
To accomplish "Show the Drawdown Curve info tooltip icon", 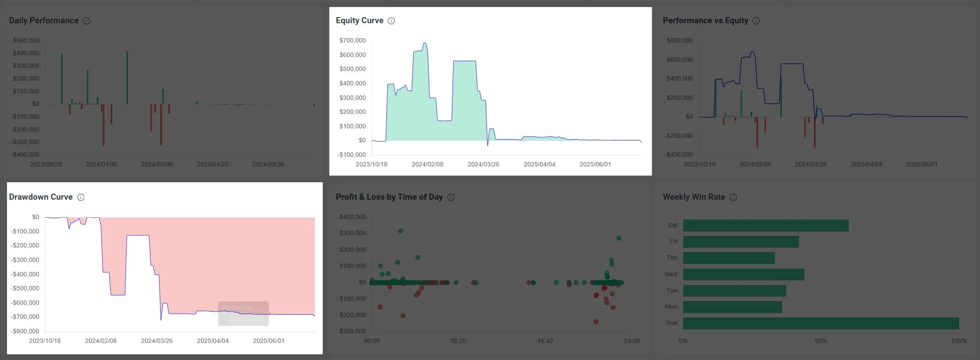I will pos(81,197).
